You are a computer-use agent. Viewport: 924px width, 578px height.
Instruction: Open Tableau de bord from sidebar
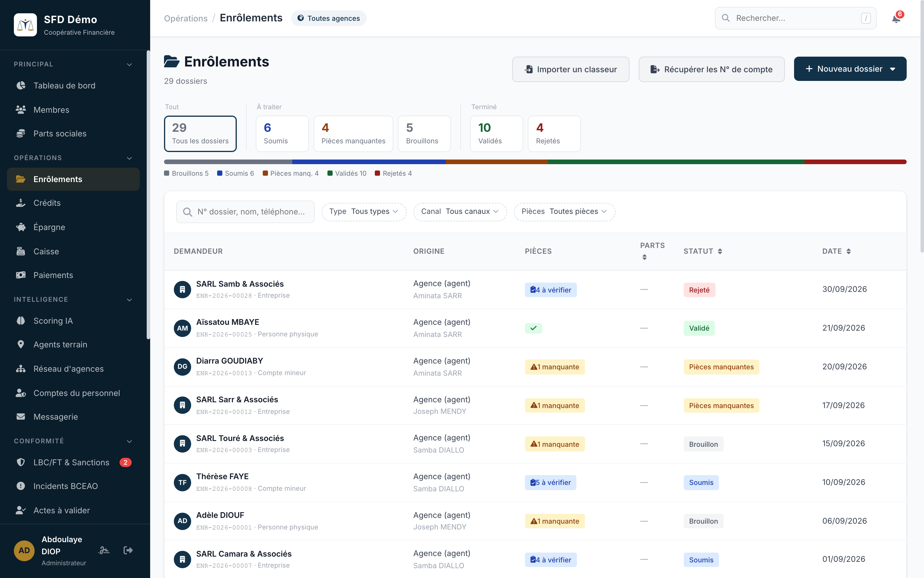pyautogui.click(x=73, y=86)
